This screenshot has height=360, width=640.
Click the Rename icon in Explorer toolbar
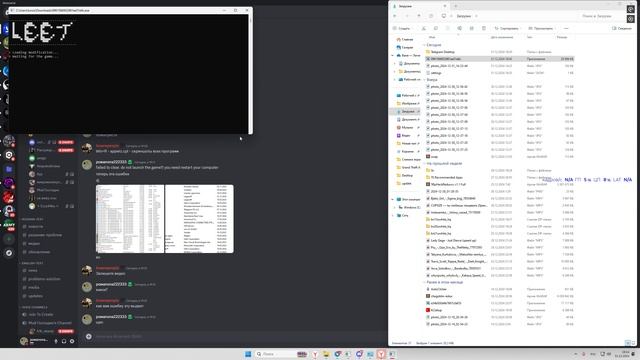pyautogui.click(x=460, y=29)
